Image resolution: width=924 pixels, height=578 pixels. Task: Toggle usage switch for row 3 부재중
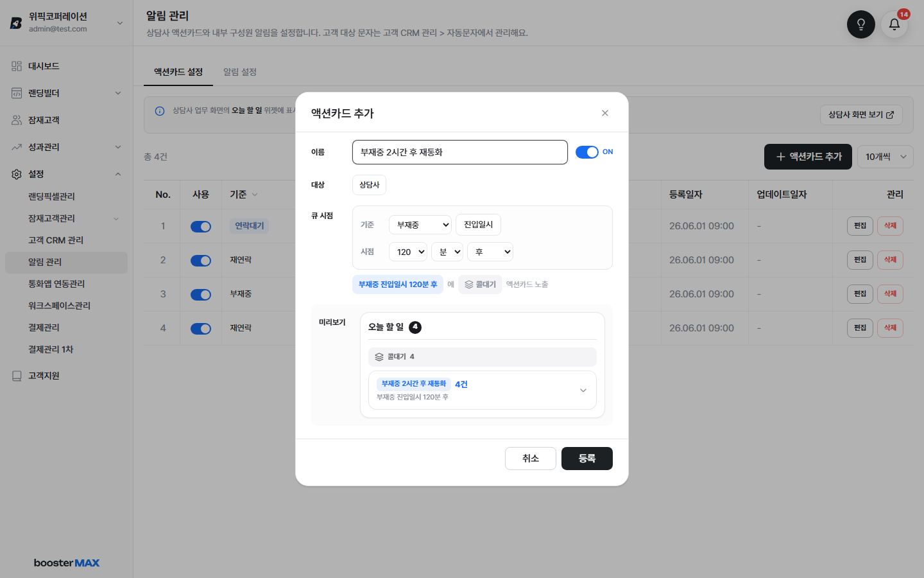(x=201, y=295)
